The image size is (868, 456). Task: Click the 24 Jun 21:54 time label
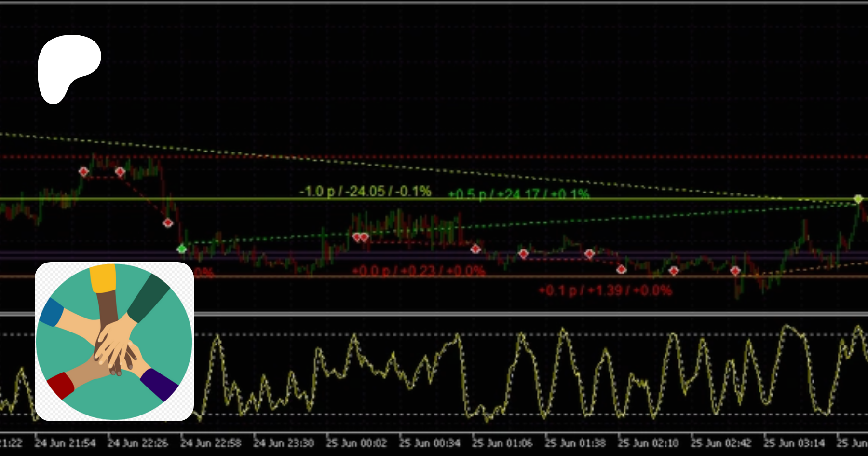tap(66, 443)
